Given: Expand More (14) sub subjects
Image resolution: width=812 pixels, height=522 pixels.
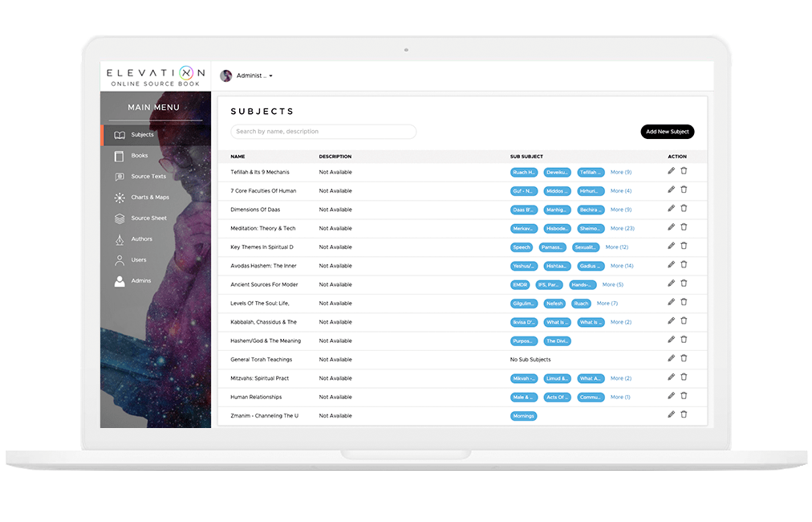Looking at the screenshot, I should [622, 266].
